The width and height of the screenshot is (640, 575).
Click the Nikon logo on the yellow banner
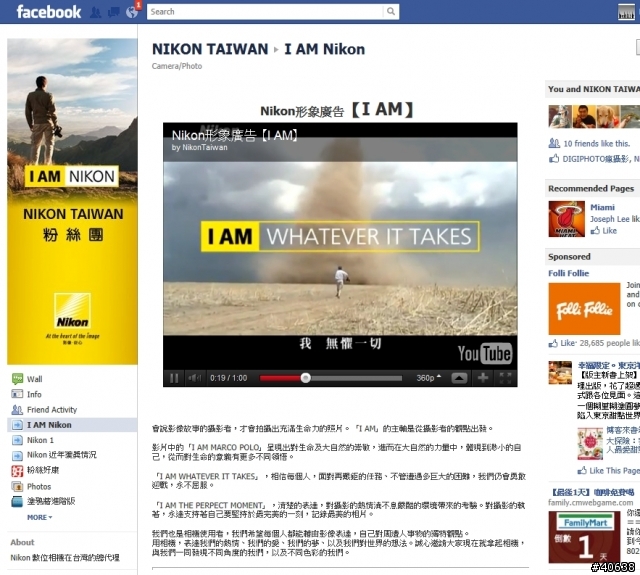click(x=72, y=313)
